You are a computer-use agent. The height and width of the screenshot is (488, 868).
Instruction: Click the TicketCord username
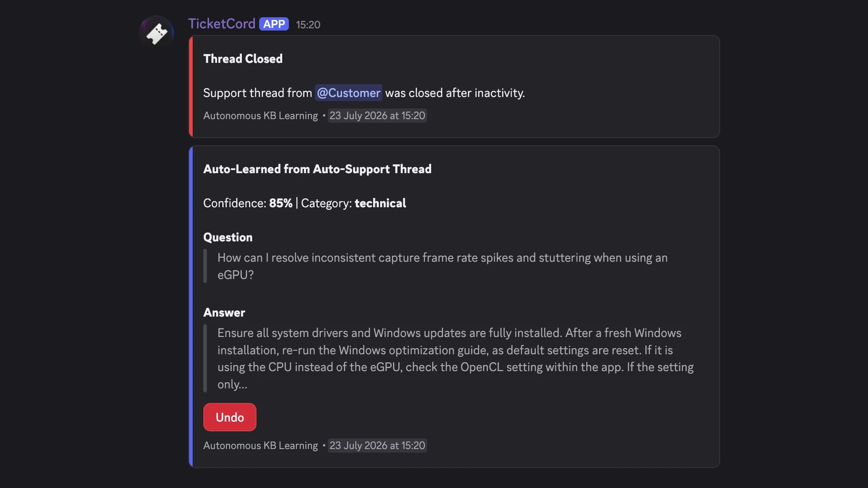(x=221, y=24)
